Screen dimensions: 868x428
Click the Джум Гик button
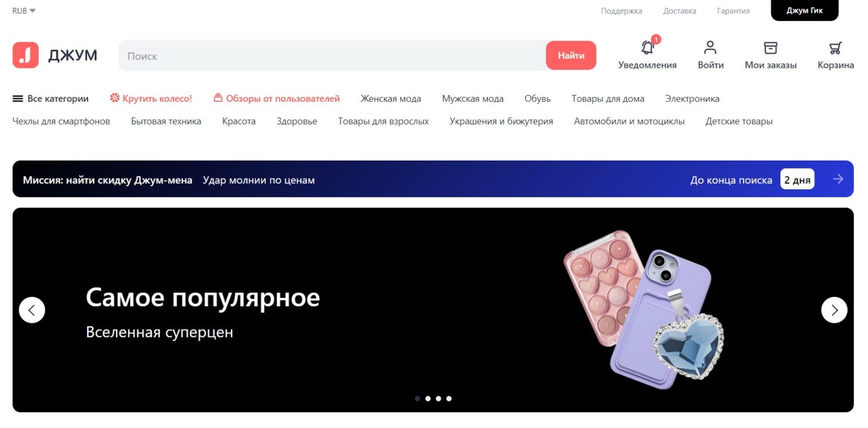tap(805, 11)
